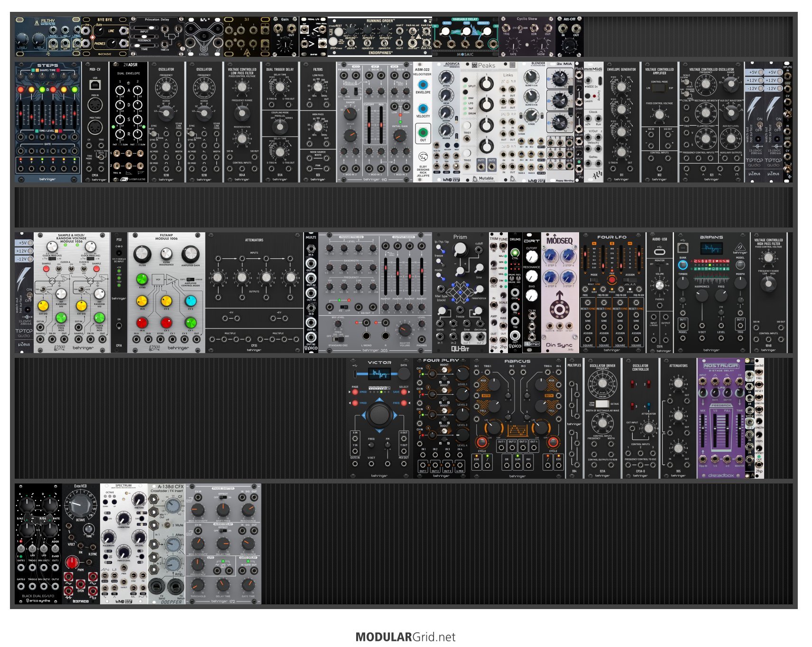The image size is (812, 647).
Task: Select the Envelope Generator 911 module
Action: tap(621, 122)
